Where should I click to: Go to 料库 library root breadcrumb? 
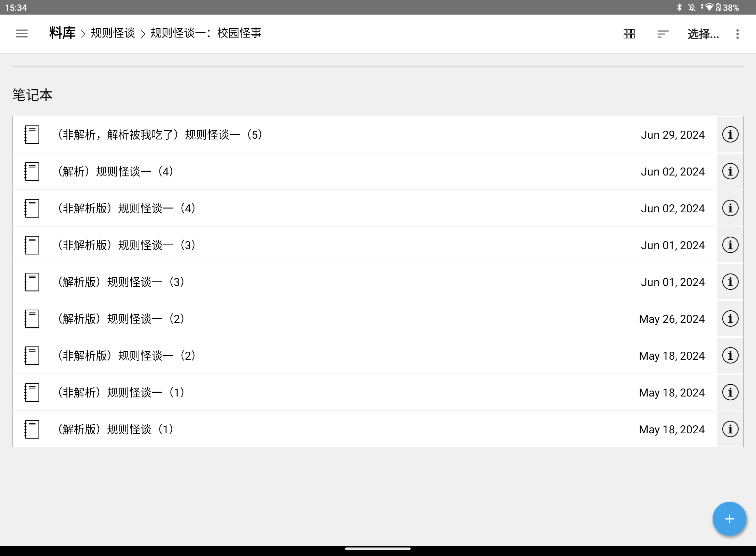click(62, 33)
